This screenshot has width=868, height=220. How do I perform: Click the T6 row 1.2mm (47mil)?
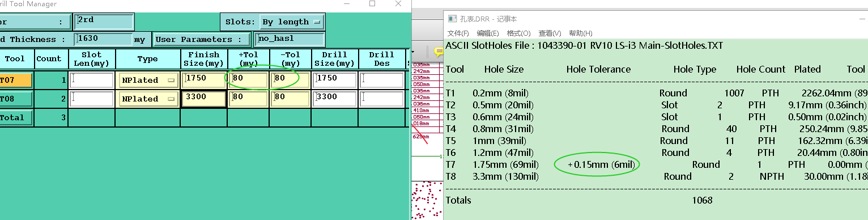[503, 153]
